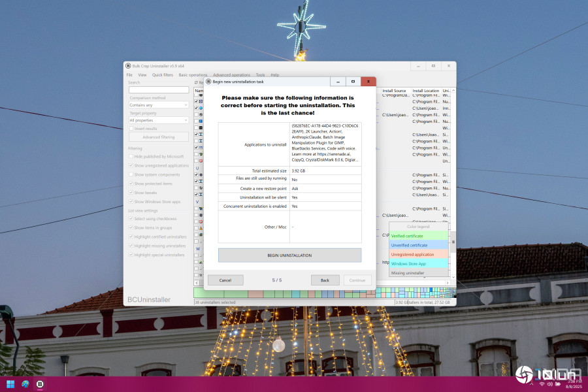Close the Begin new uninstallation task dialog
The image size is (588, 392).
368,82
